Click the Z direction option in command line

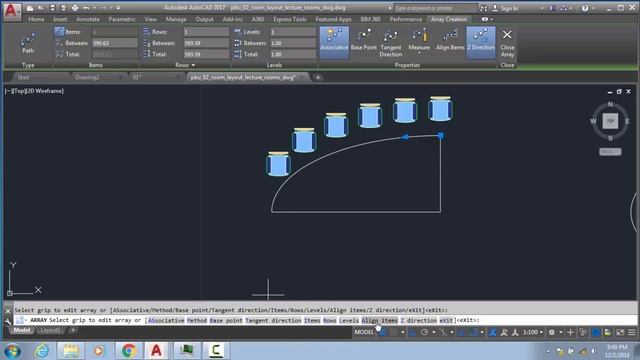[x=418, y=320]
